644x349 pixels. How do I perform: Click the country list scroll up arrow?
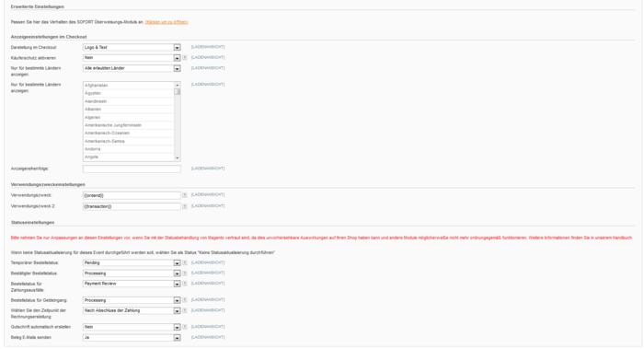(x=177, y=85)
